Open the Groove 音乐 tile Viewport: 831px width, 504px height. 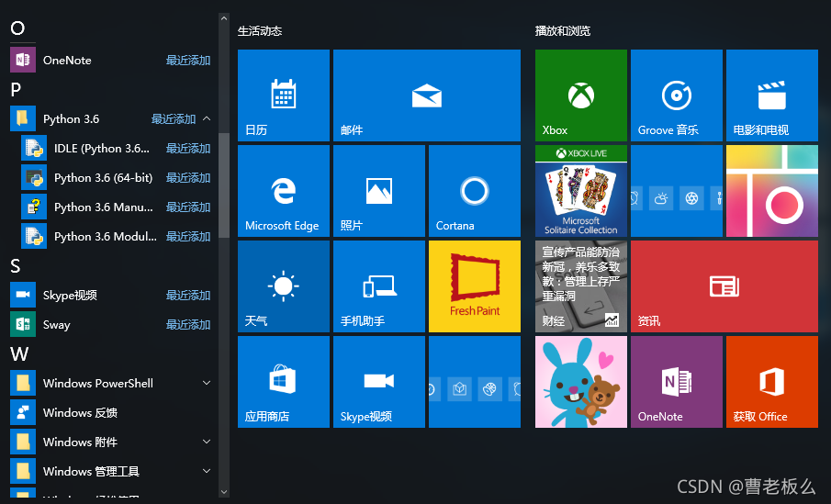[676, 95]
